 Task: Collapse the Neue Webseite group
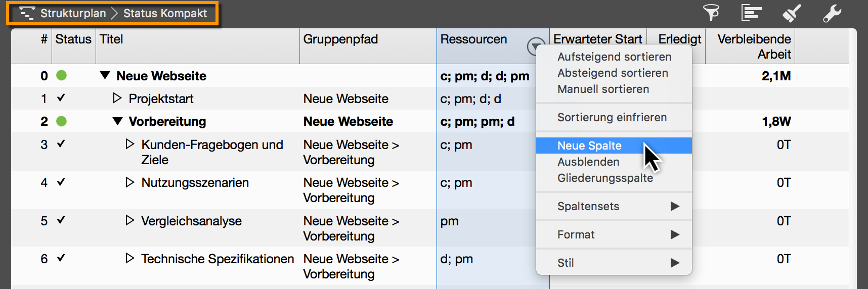pyautogui.click(x=105, y=76)
